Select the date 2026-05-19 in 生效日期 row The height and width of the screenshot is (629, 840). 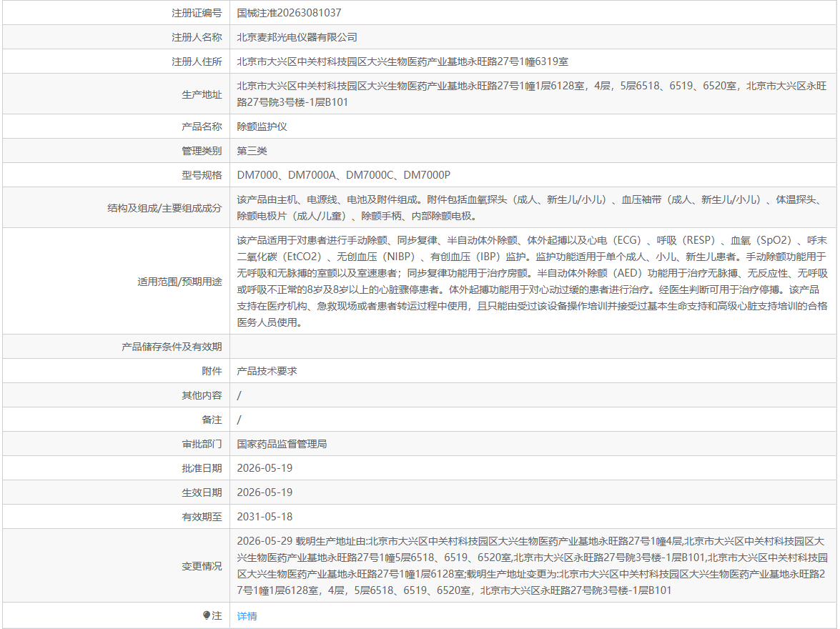pos(265,493)
